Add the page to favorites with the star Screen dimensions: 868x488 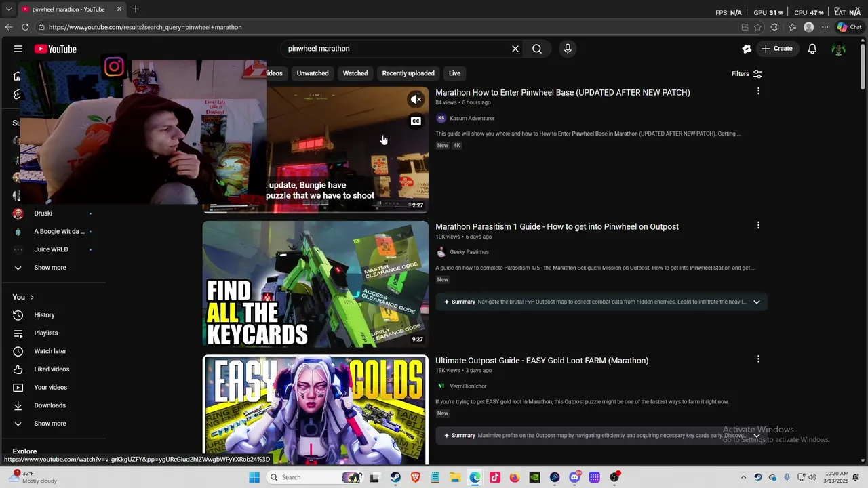(757, 27)
